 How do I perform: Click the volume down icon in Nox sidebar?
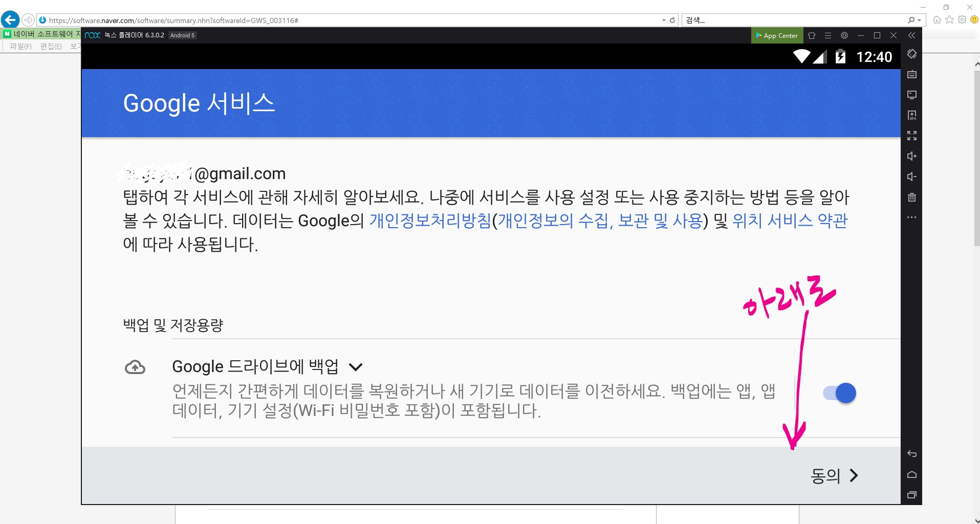(912, 177)
